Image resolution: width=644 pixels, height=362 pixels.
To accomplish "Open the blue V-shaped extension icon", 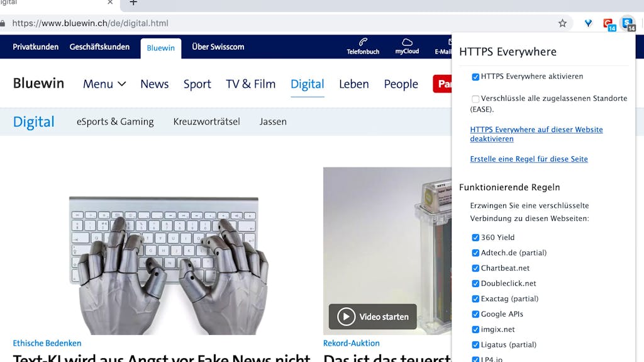I will click(x=588, y=23).
